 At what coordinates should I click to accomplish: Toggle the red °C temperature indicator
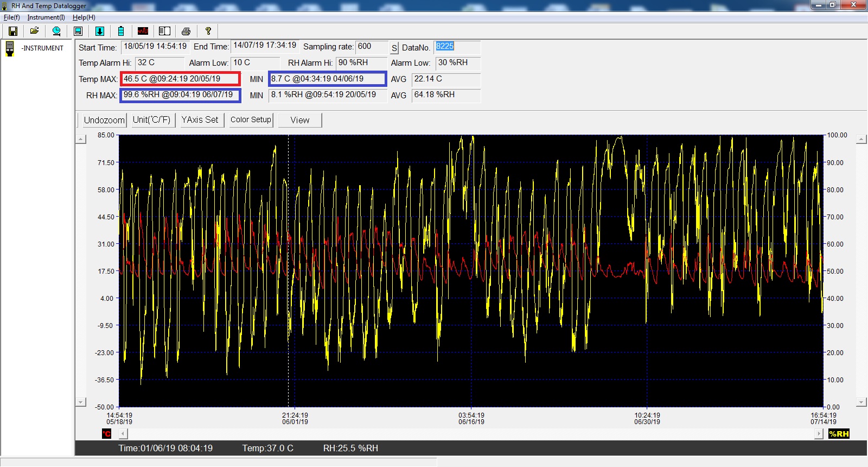(x=106, y=433)
